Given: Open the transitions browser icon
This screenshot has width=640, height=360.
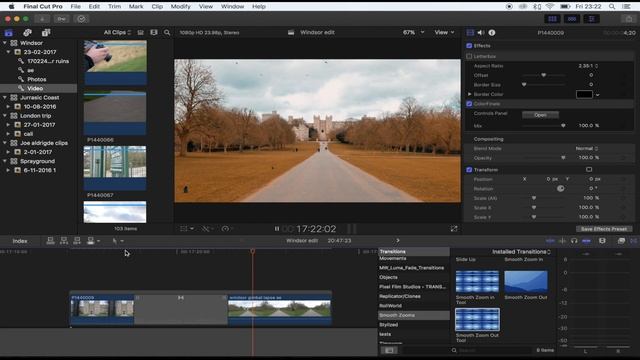Looking at the screenshot, I should pyautogui.click(x=633, y=241).
